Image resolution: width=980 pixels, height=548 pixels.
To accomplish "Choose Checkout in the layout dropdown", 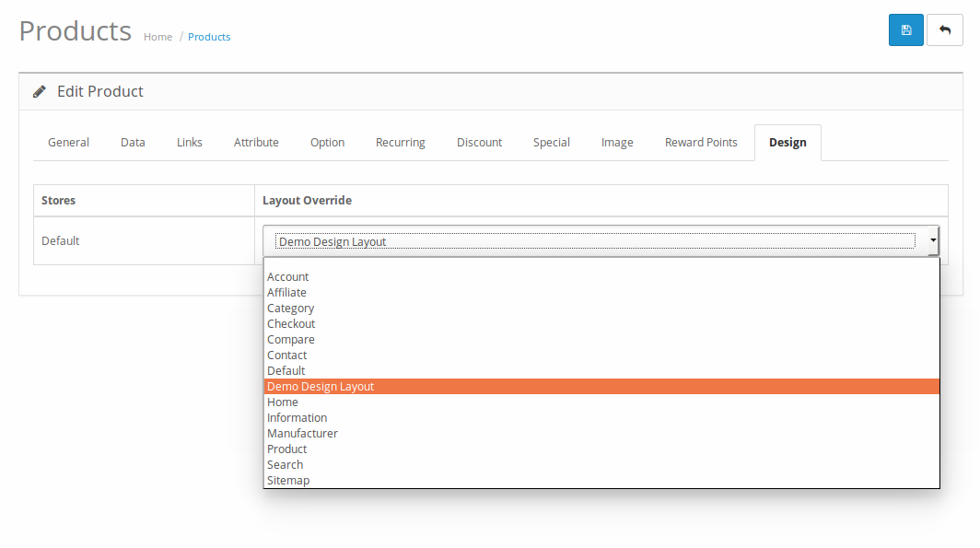I will pos(291,324).
